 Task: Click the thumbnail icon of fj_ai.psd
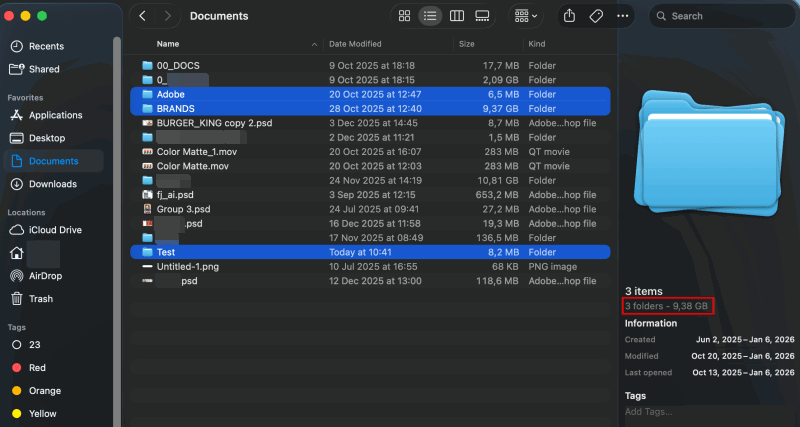[x=147, y=194]
